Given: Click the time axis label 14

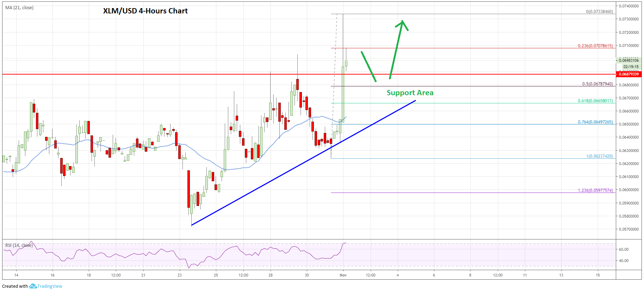Looking at the screenshot, I should 16,275.
